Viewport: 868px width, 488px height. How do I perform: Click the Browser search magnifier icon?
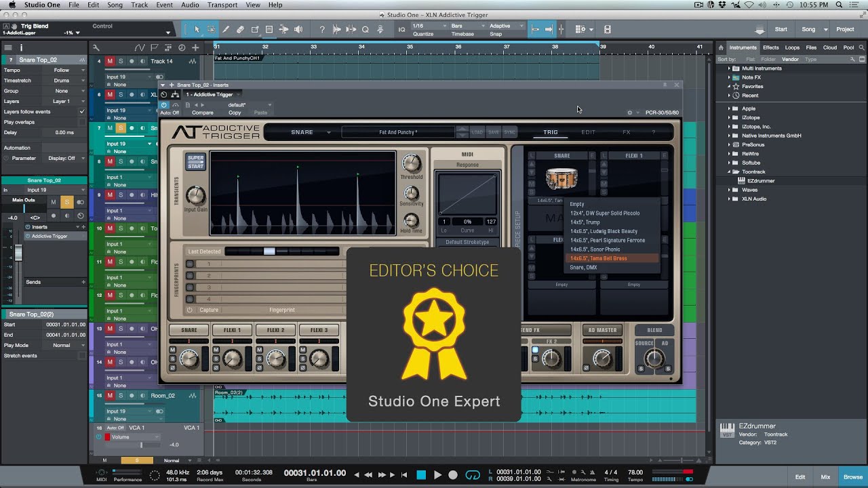[x=861, y=47]
